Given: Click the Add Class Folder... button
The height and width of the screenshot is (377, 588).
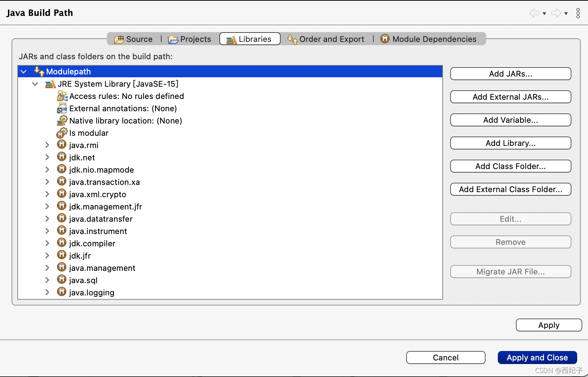Looking at the screenshot, I should (510, 166).
